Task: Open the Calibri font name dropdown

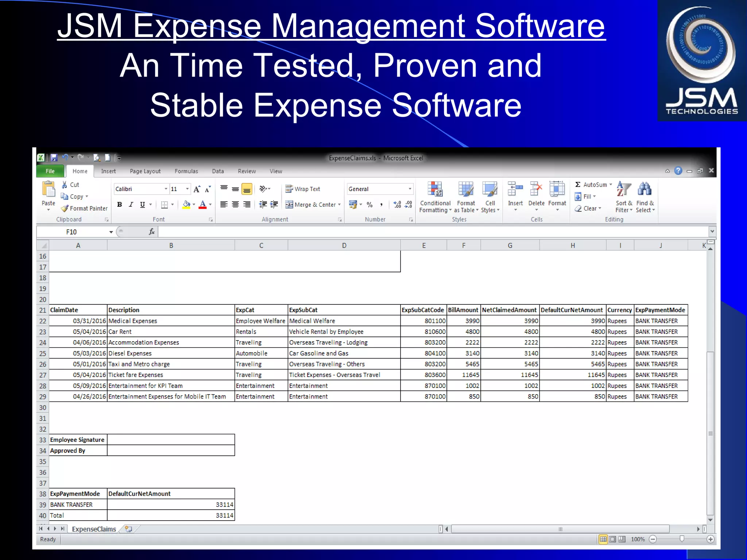Action: [x=166, y=189]
